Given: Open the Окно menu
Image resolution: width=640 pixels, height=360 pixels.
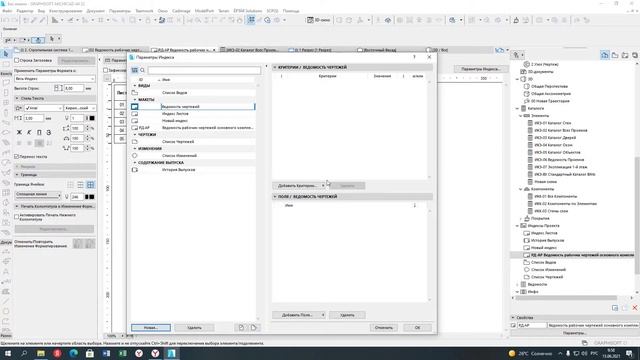Looking at the screenshot, I should [162, 11].
